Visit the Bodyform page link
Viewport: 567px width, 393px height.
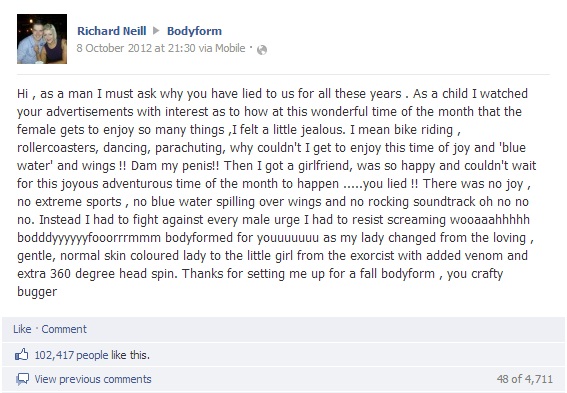(x=194, y=31)
